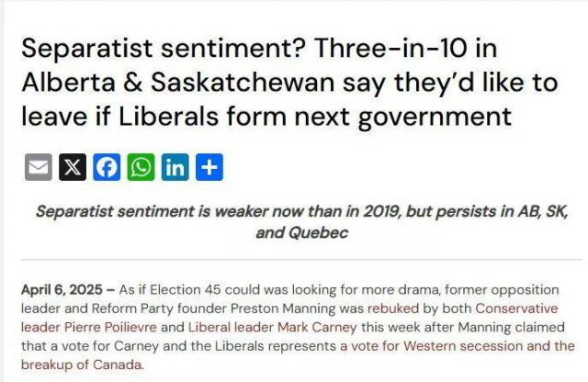This screenshot has height=382, width=588.
Task: Select the name 'Preston Manning' in the paragraph
Action: tap(283, 309)
